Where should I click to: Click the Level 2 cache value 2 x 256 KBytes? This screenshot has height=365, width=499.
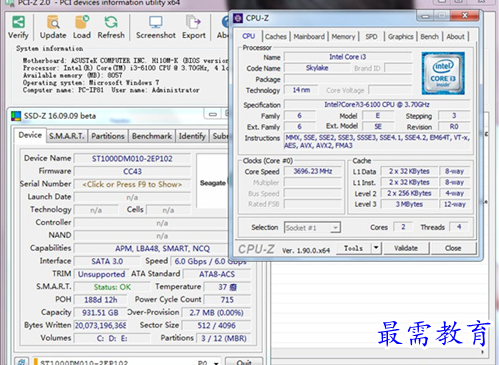point(409,193)
